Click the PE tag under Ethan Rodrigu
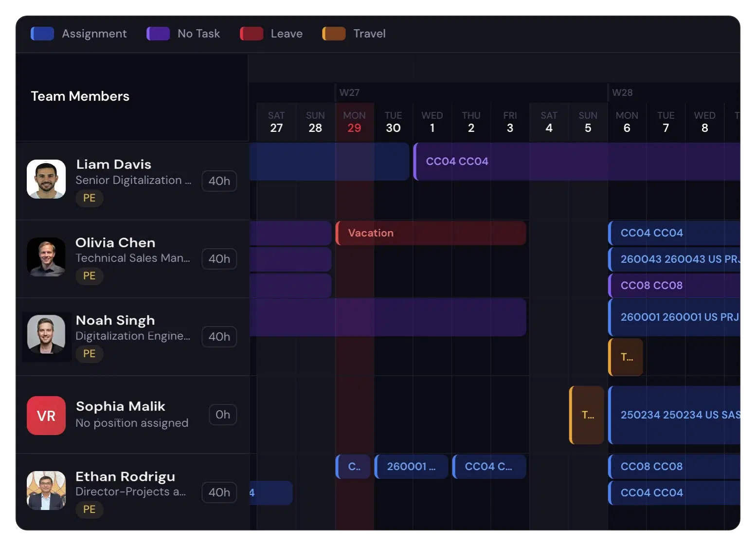The image size is (756, 546). point(90,510)
